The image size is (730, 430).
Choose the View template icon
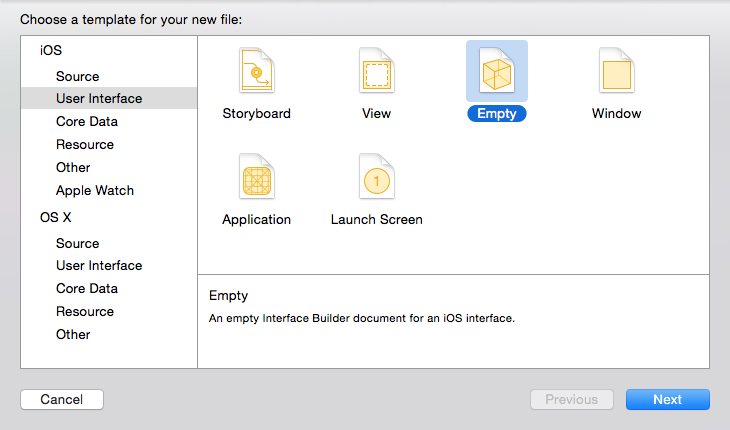(x=377, y=71)
